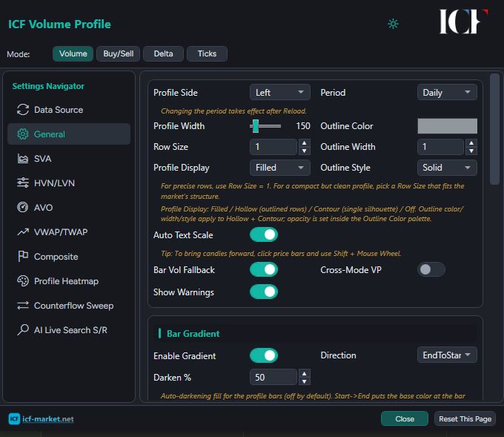504x437 pixels.
Task: Disable the Enable Gradient switch
Action: click(264, 355)
